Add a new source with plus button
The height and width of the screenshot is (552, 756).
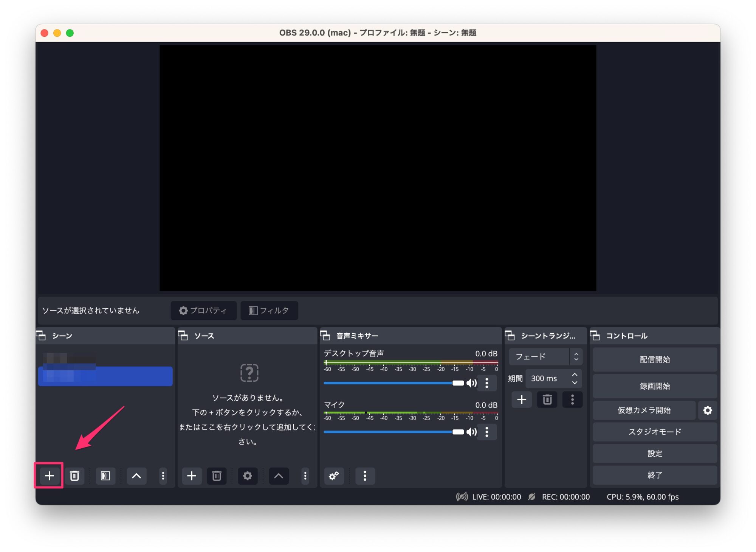[x=192, y=476]
